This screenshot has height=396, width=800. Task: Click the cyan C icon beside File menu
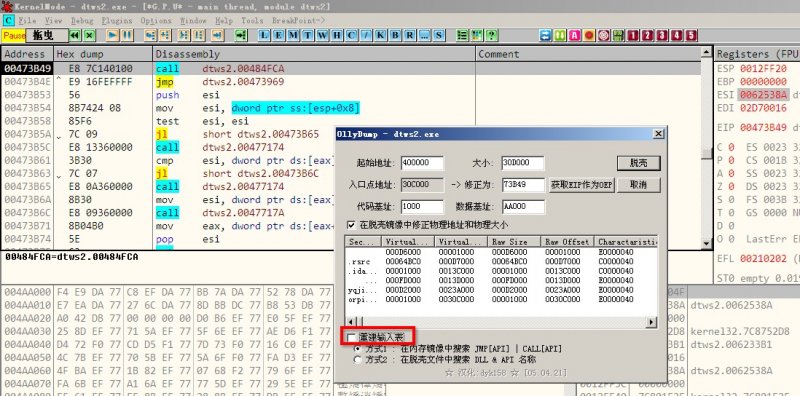[8, 20]
